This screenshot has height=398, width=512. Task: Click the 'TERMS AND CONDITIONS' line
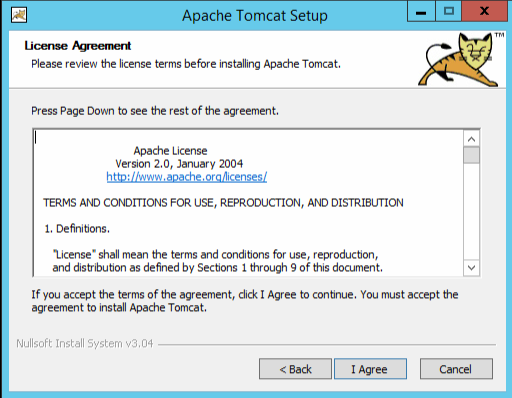(223, 203)
